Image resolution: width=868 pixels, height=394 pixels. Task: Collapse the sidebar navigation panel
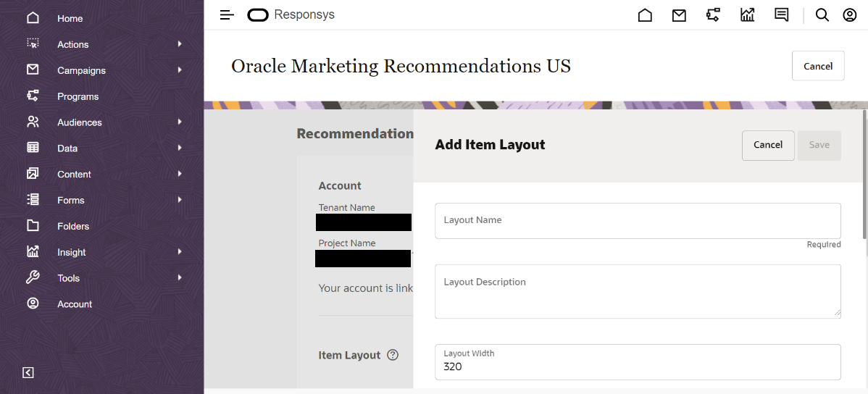click(x=28, y=372)
